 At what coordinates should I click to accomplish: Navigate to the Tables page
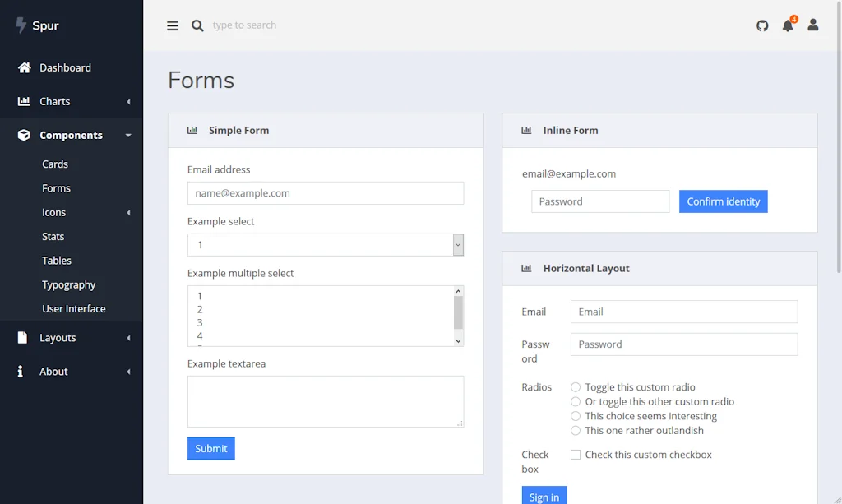56,260
